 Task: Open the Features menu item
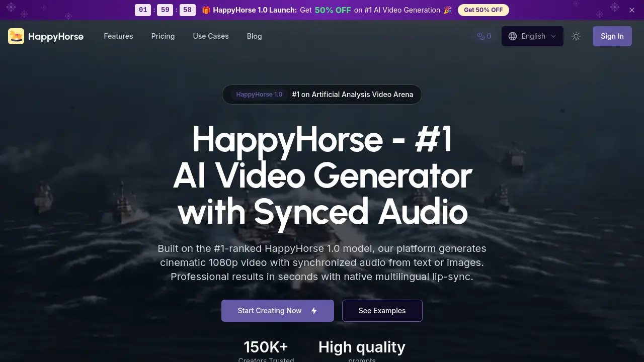(118, 36)
